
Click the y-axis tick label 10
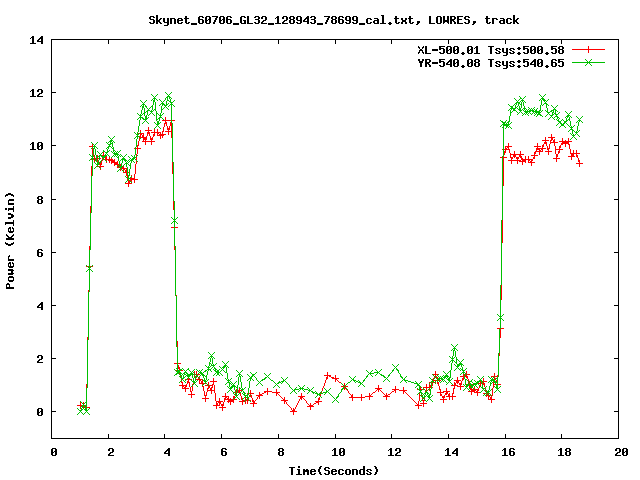(x=36, y=146)
